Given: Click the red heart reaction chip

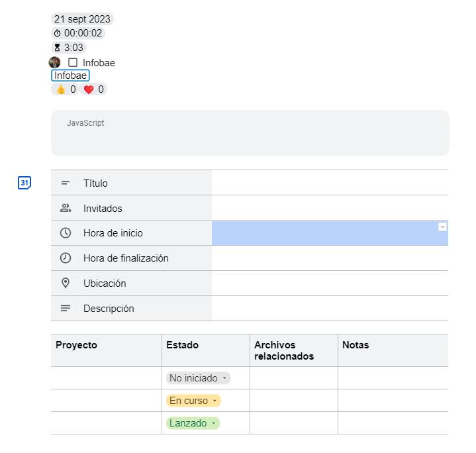Looking at the screenshot, I should 93,89.
